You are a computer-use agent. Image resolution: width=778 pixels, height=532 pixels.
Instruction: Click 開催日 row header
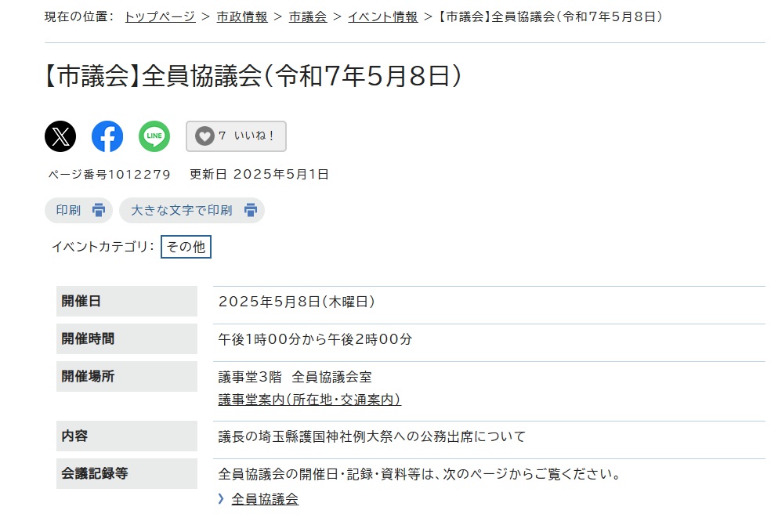pyautogui.click(x=126, y=301)
